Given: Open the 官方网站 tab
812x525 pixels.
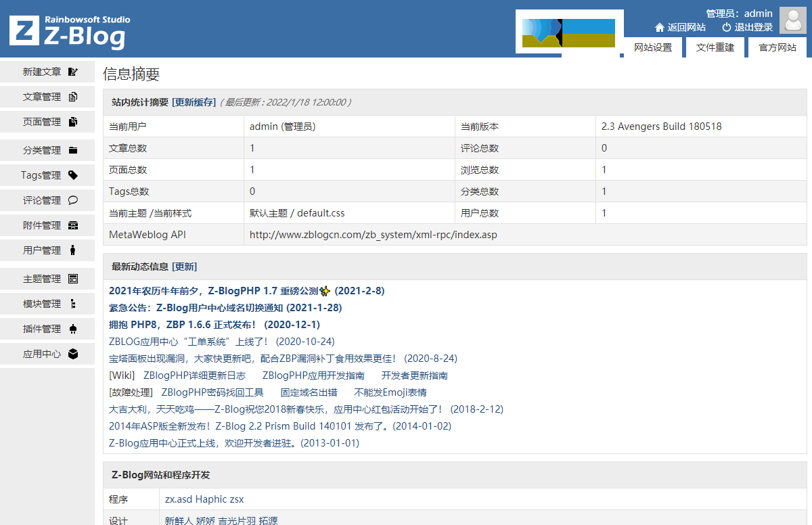Looking at the screenshot, I should 777,47.
